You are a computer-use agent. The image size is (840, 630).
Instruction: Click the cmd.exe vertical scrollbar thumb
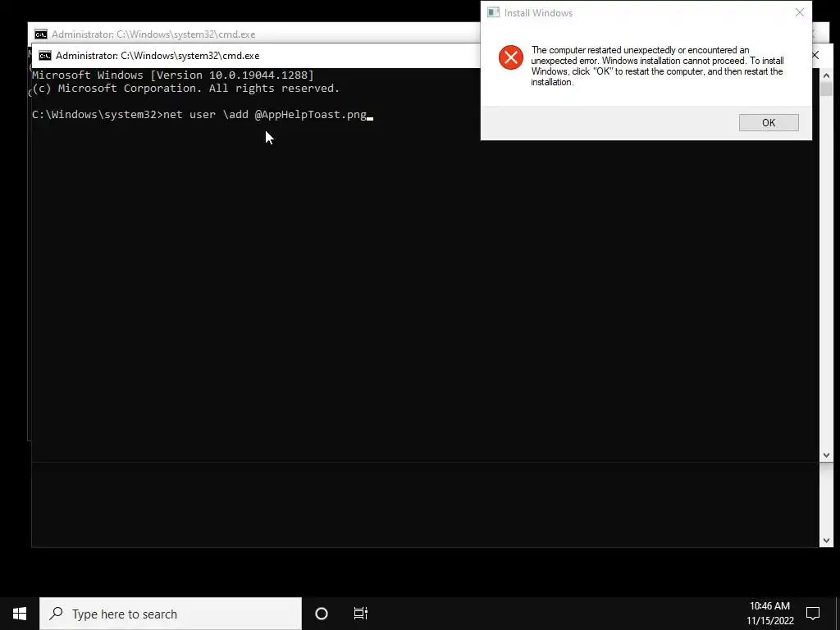(x=826, y=89)
